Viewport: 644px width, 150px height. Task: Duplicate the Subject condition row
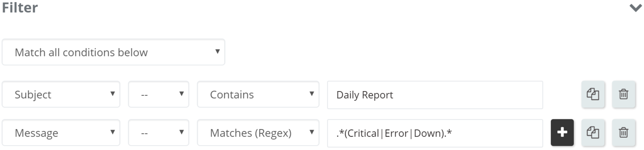tap(593, 94)
